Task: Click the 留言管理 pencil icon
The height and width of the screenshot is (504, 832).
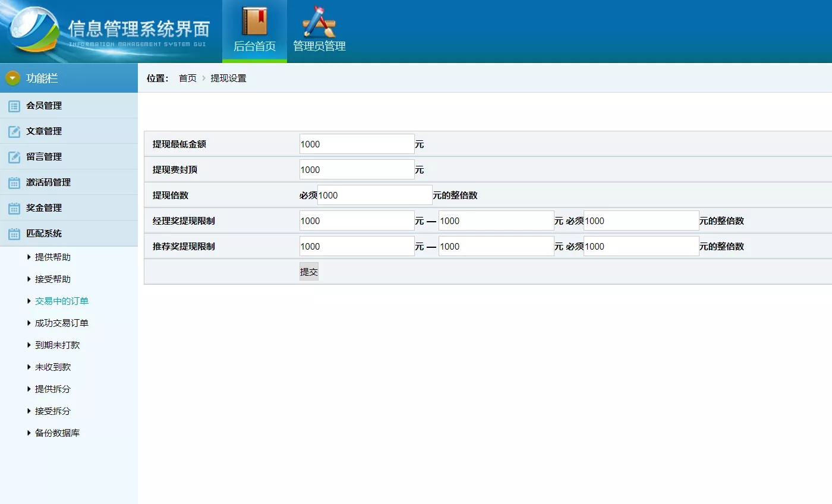Action: tap(14, 157)
